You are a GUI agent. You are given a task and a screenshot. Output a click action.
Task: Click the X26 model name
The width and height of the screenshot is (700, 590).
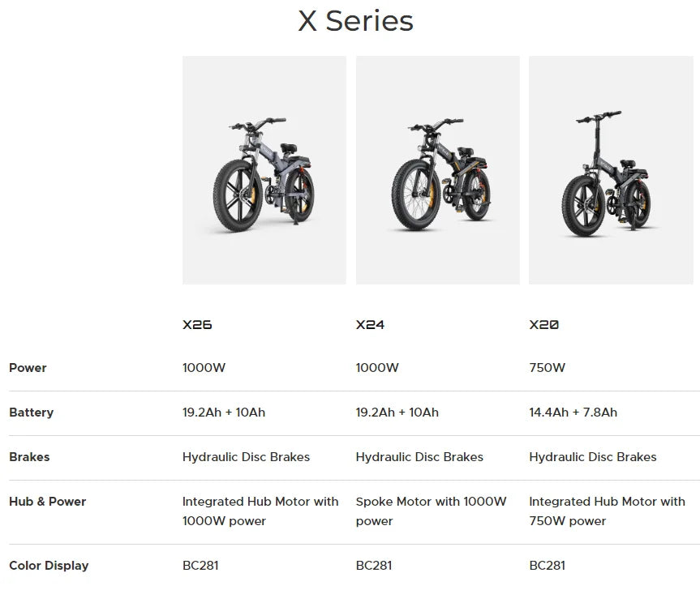click(197, 325)
